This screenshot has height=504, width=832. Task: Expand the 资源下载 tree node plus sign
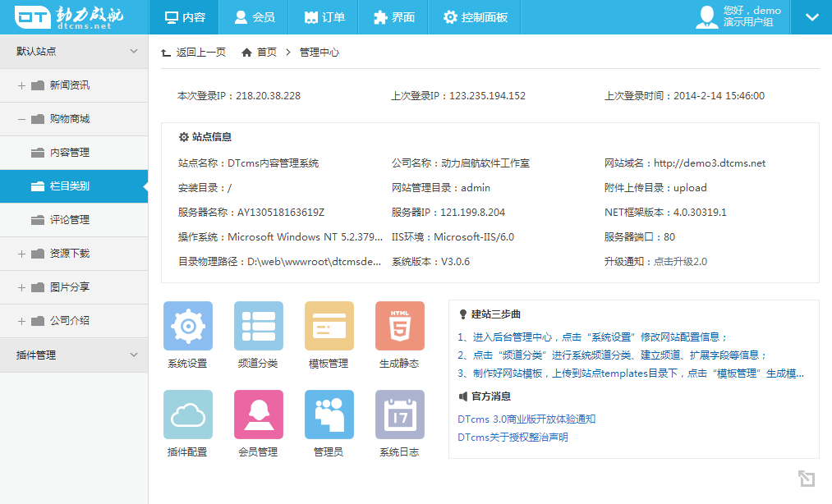pyautogui.click(x=21, y=254)
